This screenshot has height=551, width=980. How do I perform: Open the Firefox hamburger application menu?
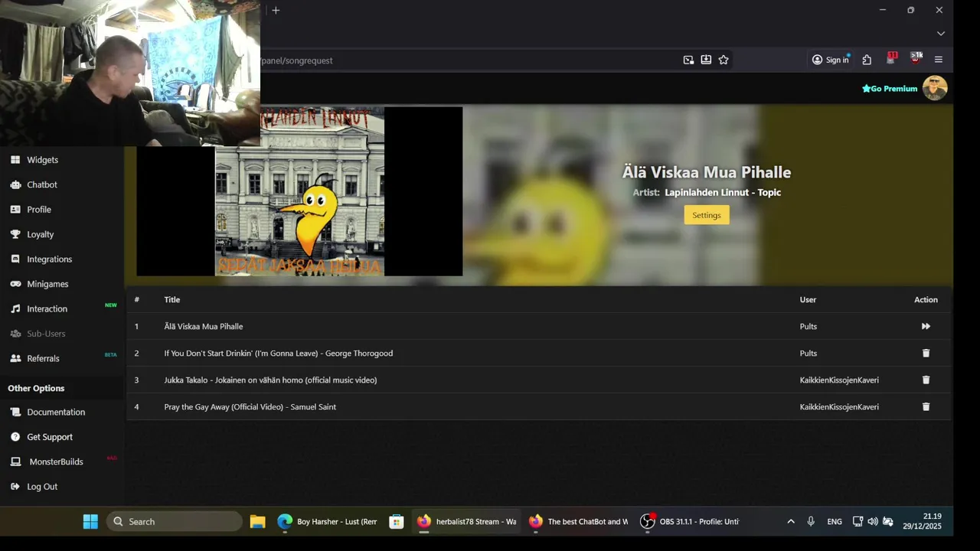[x=939, y=60]
